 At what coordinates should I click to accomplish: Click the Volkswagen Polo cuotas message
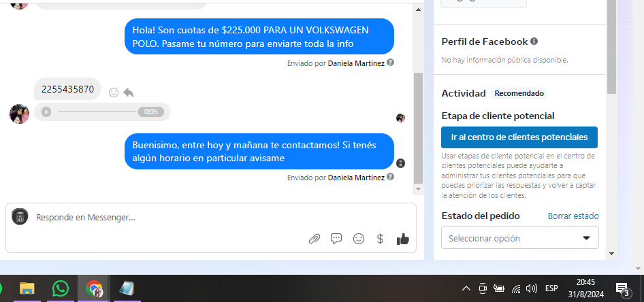coord(259,37)
